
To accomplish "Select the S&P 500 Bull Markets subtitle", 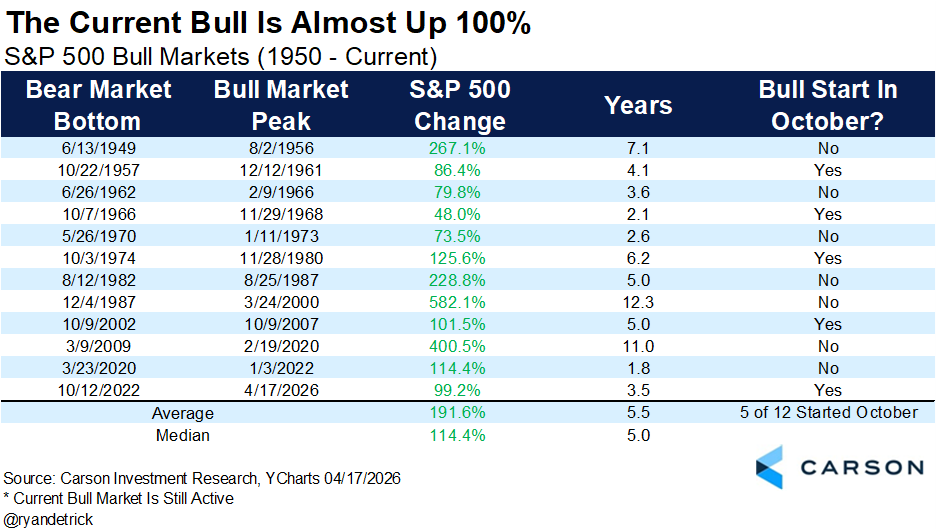I will pos(222,54).
